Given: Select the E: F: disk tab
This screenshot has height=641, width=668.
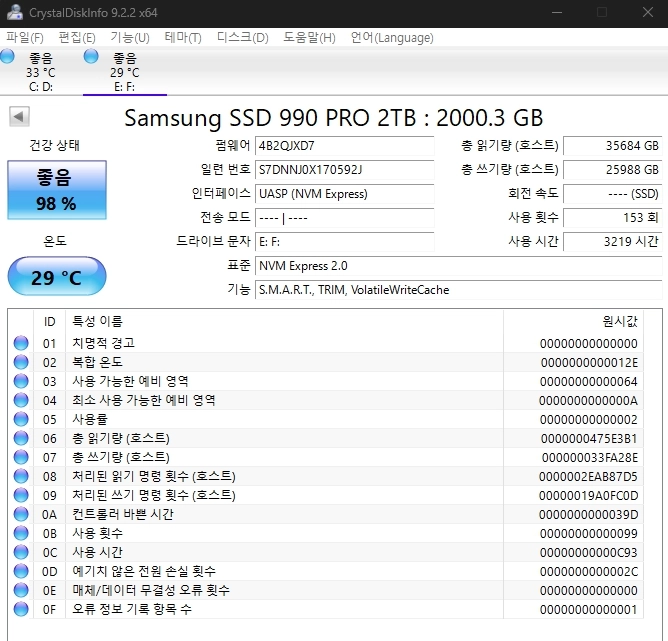Looking at the screenshot, I should coord(124,71).
